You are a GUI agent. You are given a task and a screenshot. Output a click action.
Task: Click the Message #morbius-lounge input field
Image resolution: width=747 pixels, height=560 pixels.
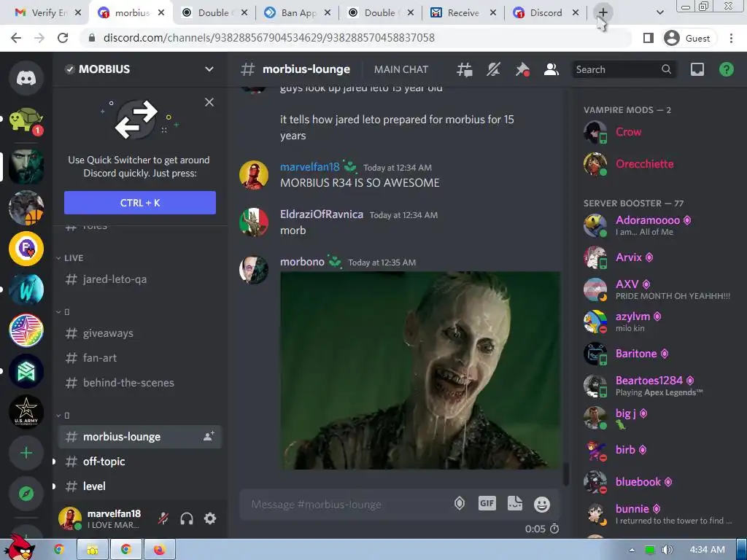click(x=348, y=505)
